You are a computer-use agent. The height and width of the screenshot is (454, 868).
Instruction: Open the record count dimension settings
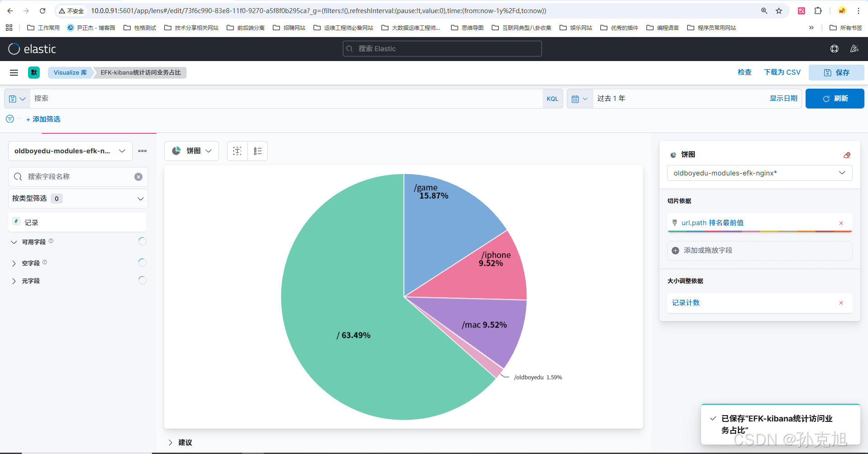(x=686, y=303)
